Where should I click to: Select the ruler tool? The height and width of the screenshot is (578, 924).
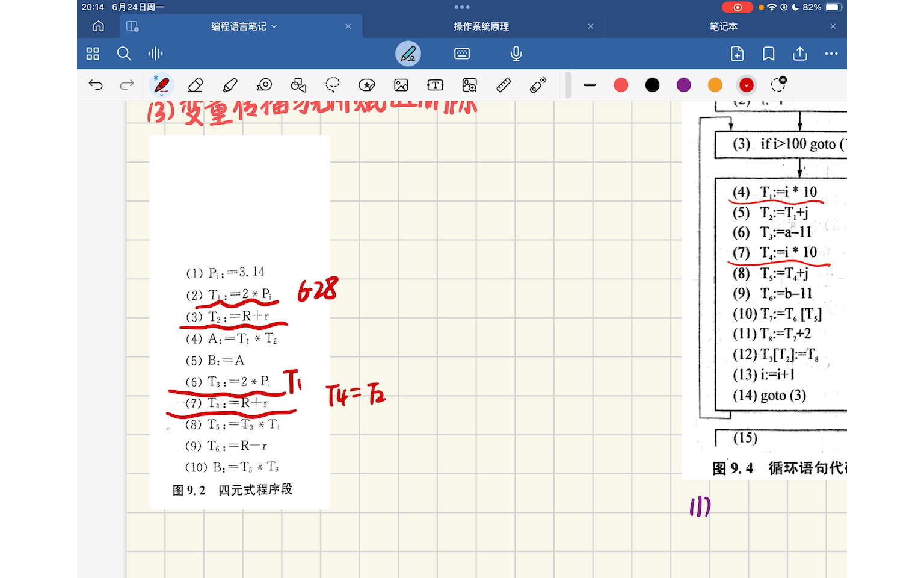(504, 85)
